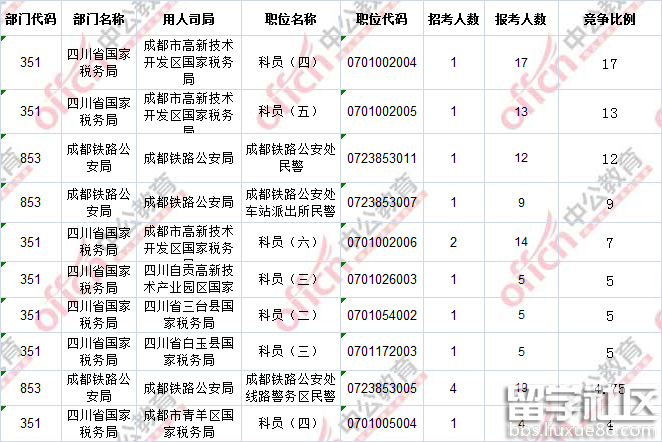Select position code cell 0701172003
Screen dimensions: 662x442
(x=380, y=352)
